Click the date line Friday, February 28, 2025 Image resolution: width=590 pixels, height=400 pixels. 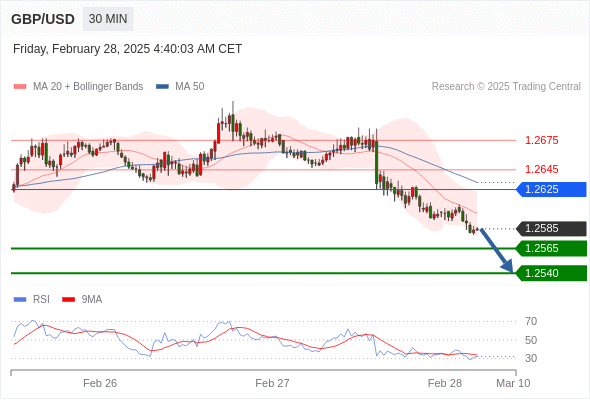click(127, 49)
